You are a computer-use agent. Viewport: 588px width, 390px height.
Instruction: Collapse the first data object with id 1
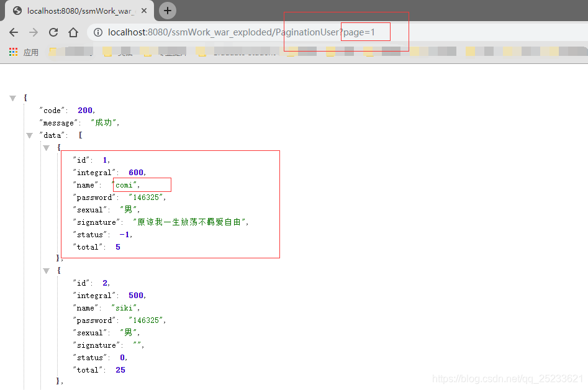[x=46, y=148]
